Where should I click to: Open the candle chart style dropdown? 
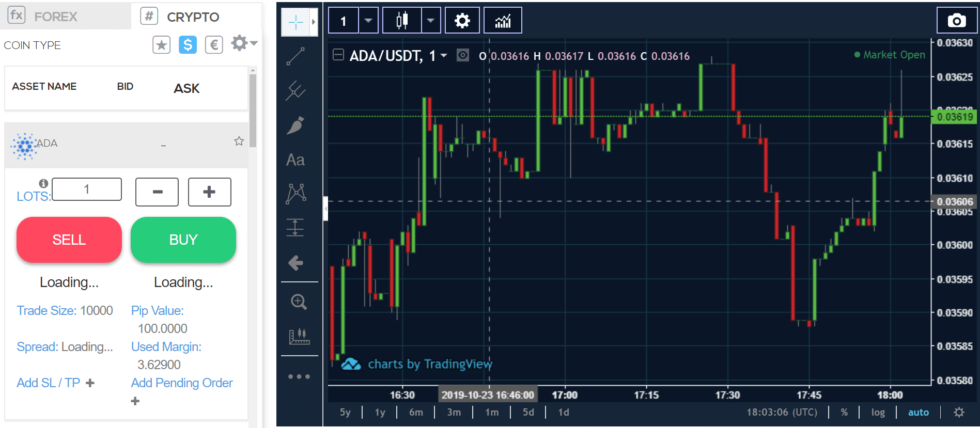click(x=430, y=21)
